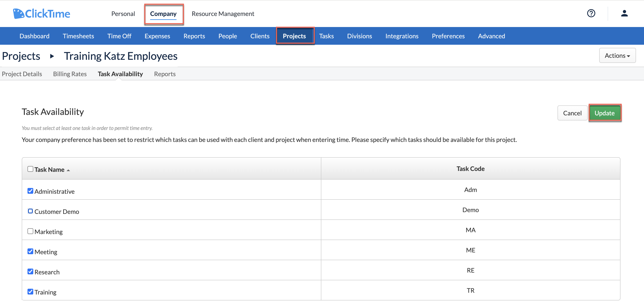
Task: Click the MA task code cell
Action: coord(470,230)
